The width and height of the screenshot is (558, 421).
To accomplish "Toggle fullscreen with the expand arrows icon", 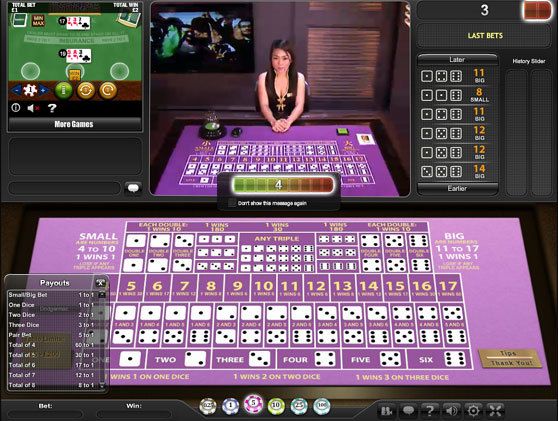I will coord(495,411).
